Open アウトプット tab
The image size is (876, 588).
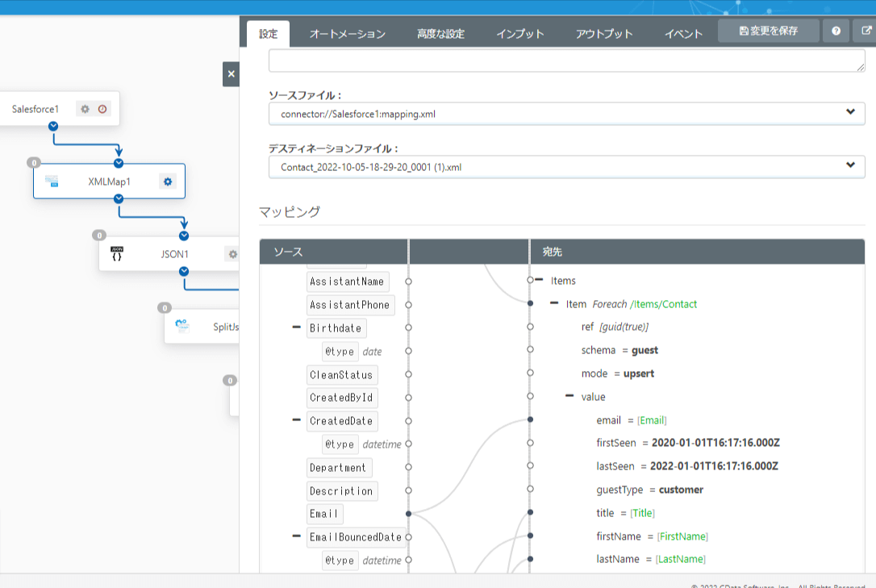[604, 34]
